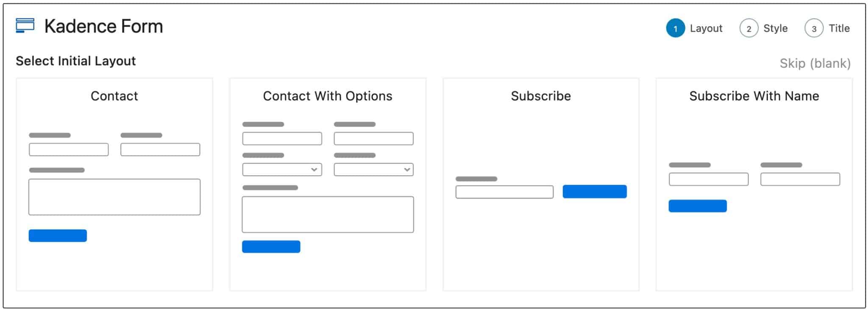Open the left select dropdown in Contact With Options
This screenshot has width=868, height=310.
click(281, 169)
